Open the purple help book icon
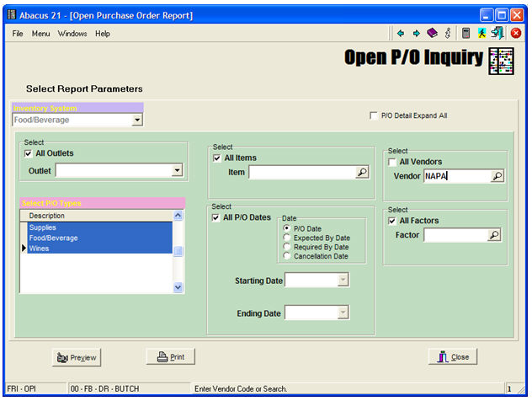Image resolution: width=532 pixels, height=401 pixels. click(x=432, y=34)
